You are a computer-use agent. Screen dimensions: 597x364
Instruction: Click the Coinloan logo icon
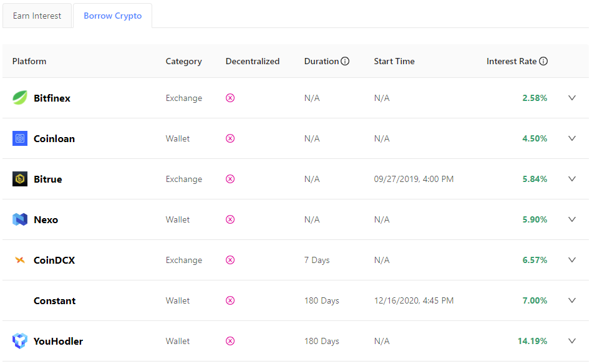[x=20, y=138]
